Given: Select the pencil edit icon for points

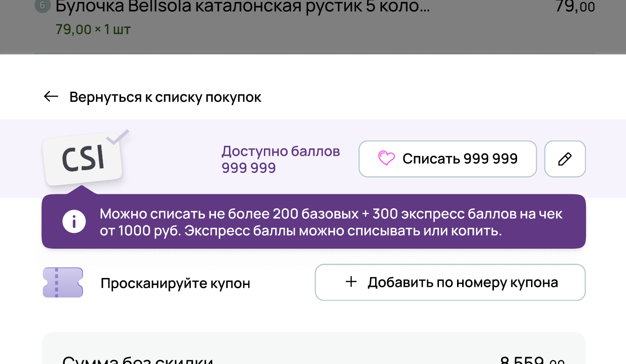Looking at the screenshot, I should 565,159.
